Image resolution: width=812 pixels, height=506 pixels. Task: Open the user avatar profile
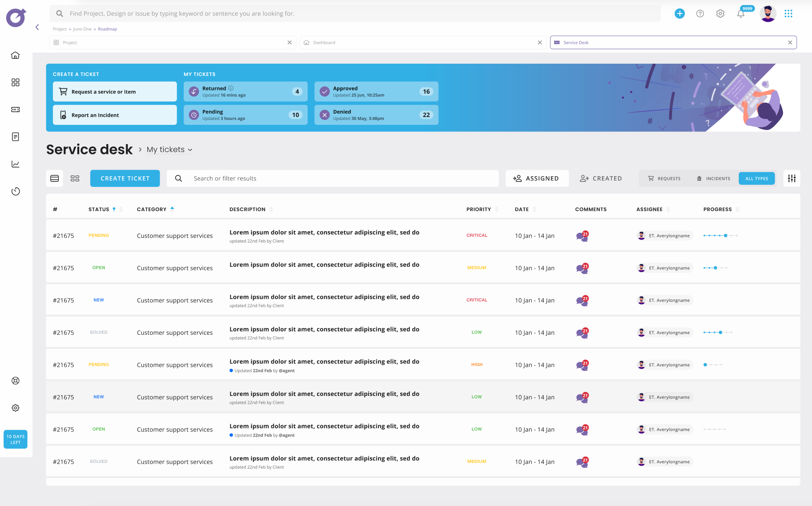pyautogui.click(x=768, y=14)
